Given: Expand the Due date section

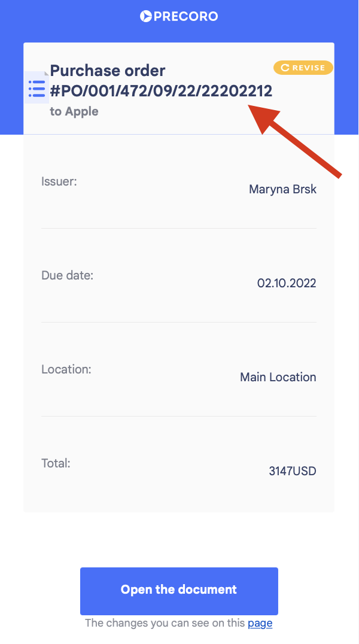Looking at the screenshot, I should click(179, 280).
